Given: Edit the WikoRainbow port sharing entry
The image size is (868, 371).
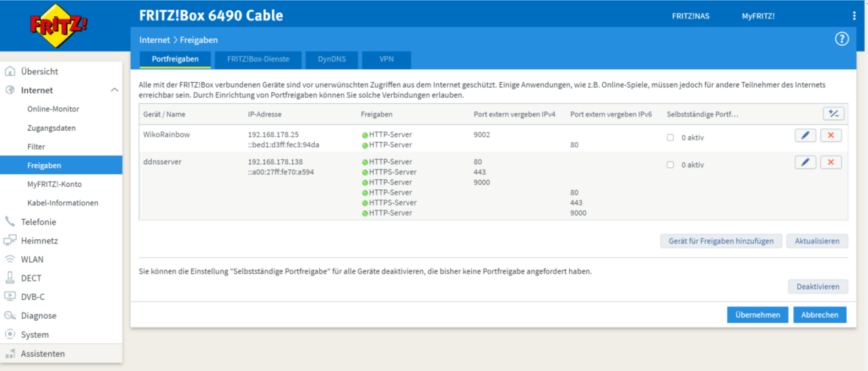Looking at the screenshot, I should coord(805,136).
